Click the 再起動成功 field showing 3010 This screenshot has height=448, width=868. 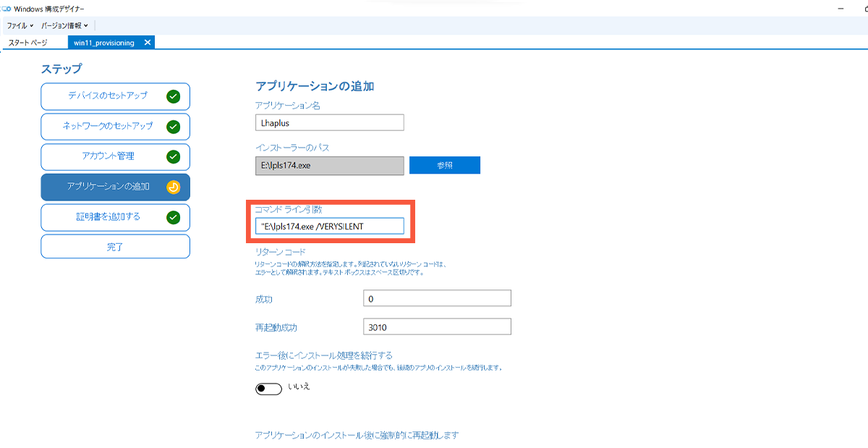pos(437,327)
